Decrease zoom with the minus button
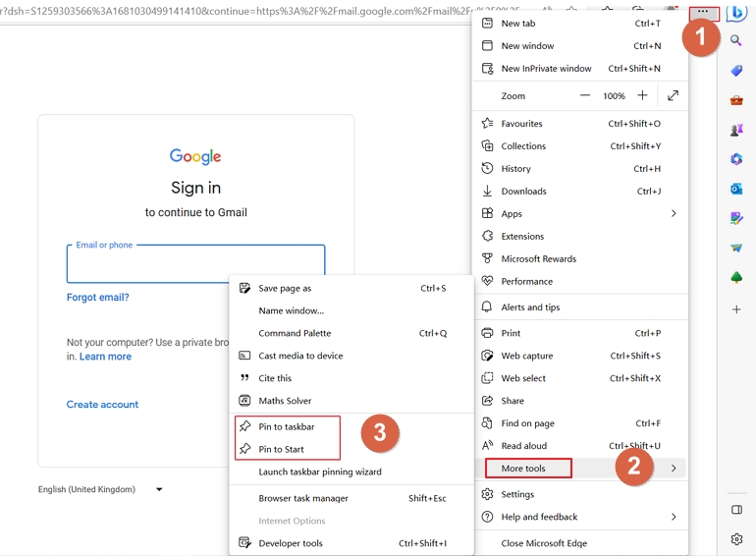Screen dimensions: 756x556 [585, 95]
